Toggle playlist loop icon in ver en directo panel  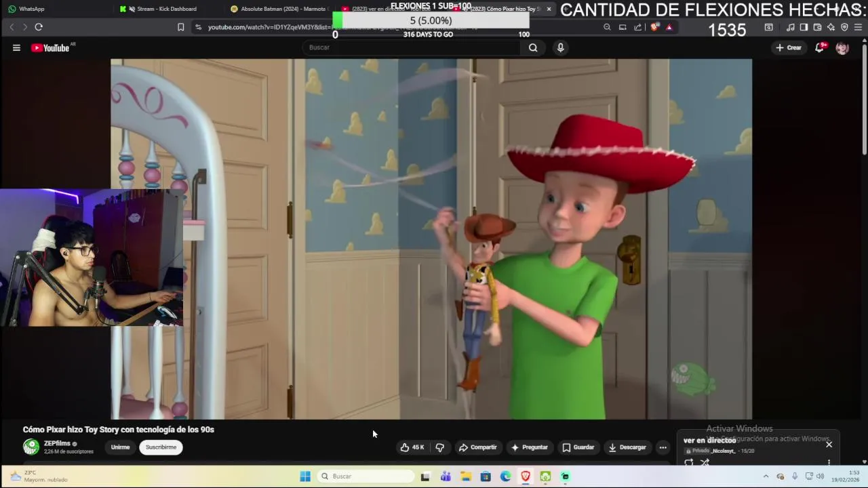(689, 462)
